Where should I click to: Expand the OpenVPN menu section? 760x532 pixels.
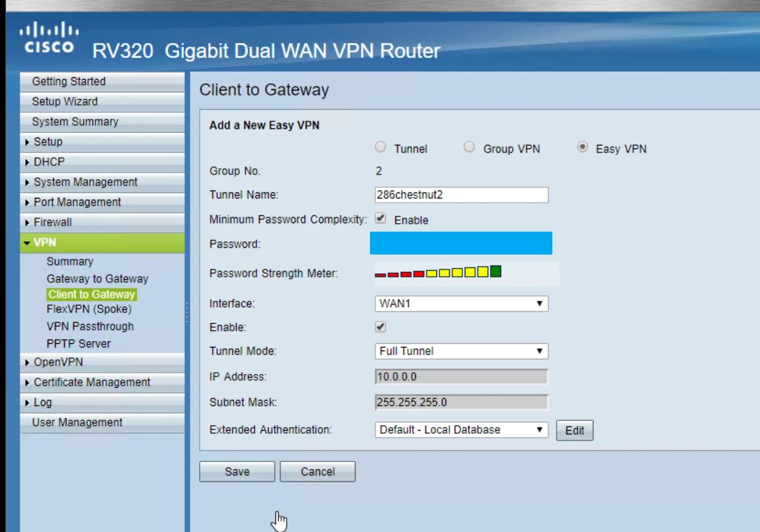102,362
